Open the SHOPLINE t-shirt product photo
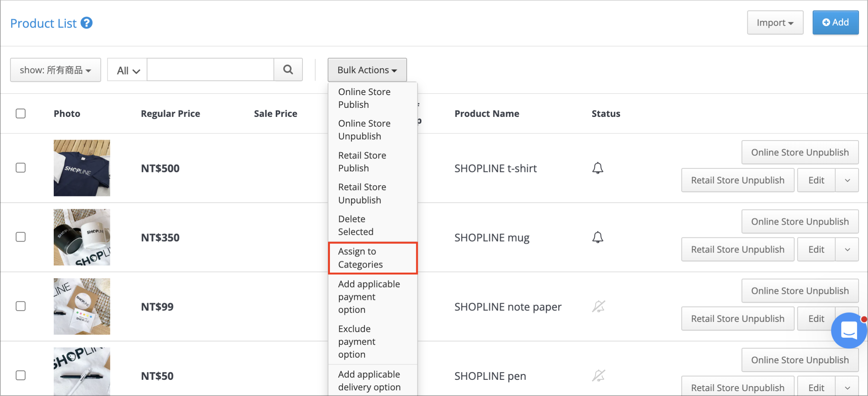 pyautogui.click(x=82, y=168)
